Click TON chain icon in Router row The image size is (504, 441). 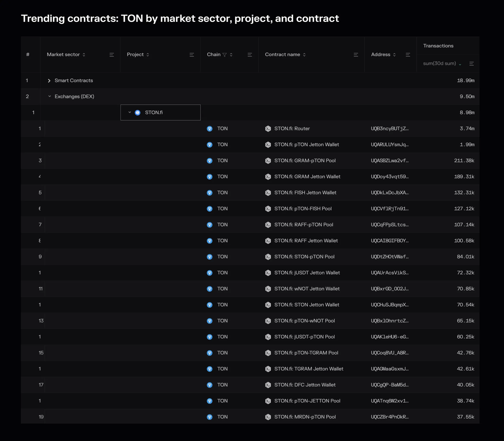coord(210,129)
